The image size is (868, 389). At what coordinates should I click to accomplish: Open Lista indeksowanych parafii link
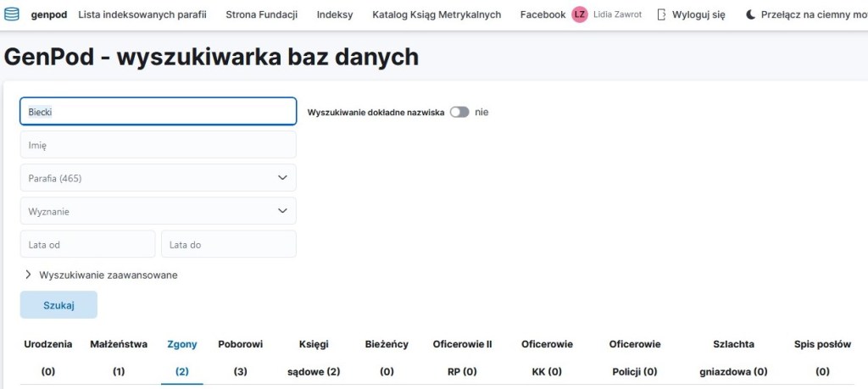tap(142, 14)
